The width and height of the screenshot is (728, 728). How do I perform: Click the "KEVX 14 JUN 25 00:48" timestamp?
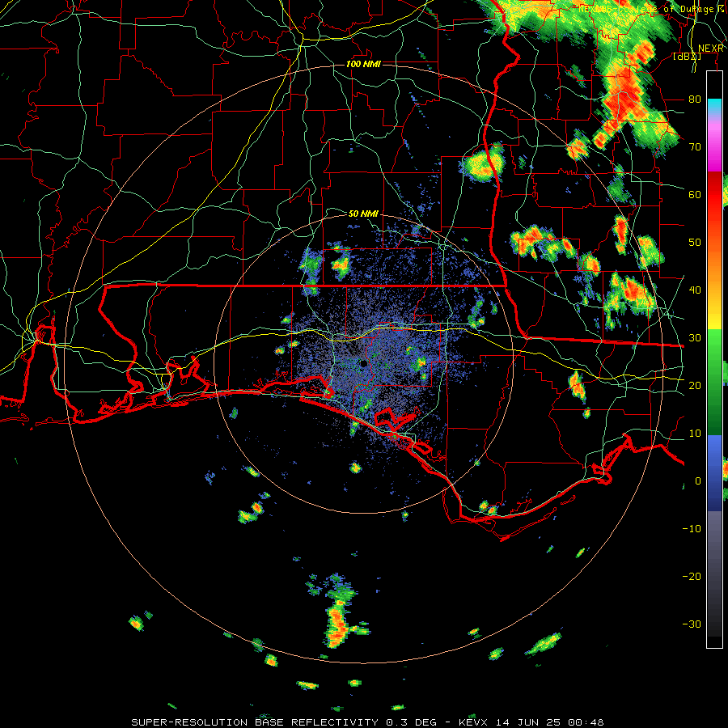click(x=531, y=722)
